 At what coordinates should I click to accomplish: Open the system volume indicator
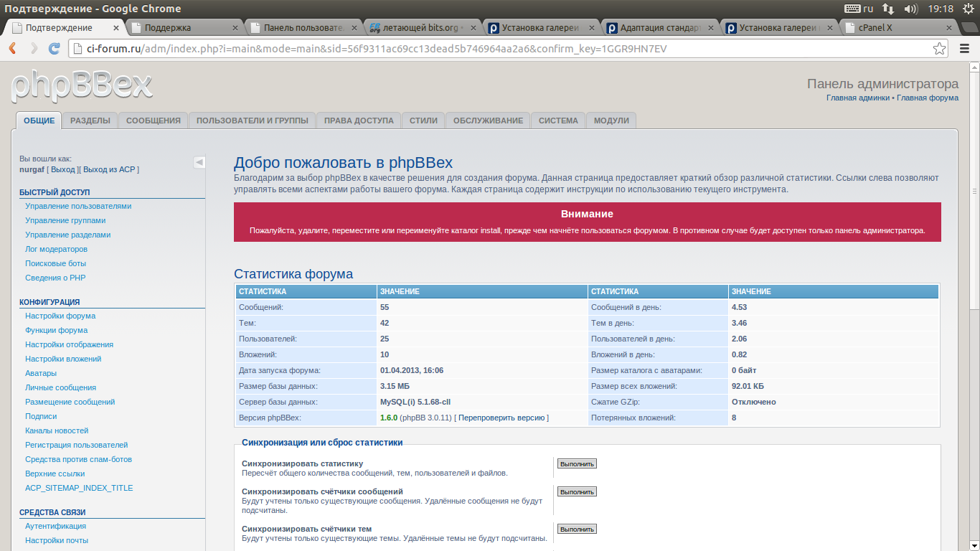911,9
